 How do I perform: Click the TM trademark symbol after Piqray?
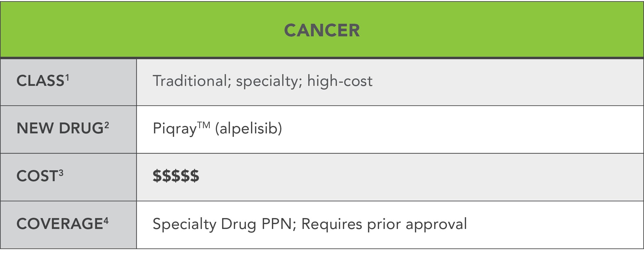[x=204, y=125]
